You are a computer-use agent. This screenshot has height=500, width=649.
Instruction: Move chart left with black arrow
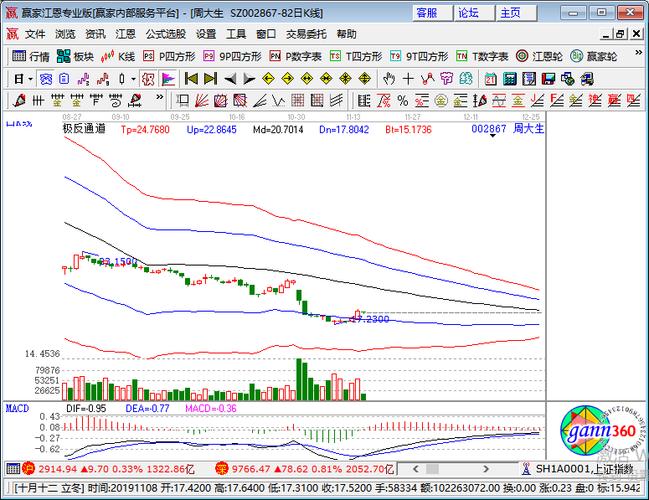pyautogui.click(x=230, y=79)
